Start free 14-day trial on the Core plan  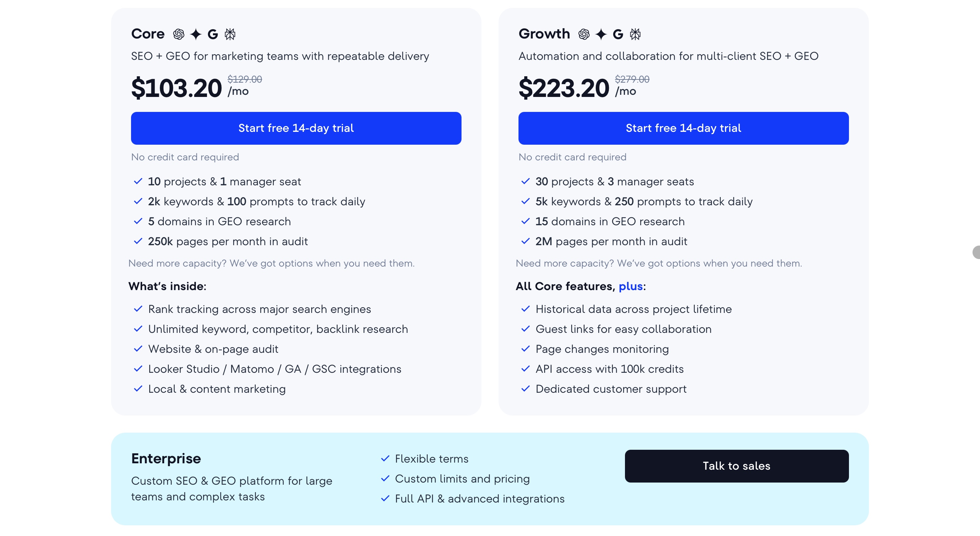pyautogui.click(x=296, y=128)
